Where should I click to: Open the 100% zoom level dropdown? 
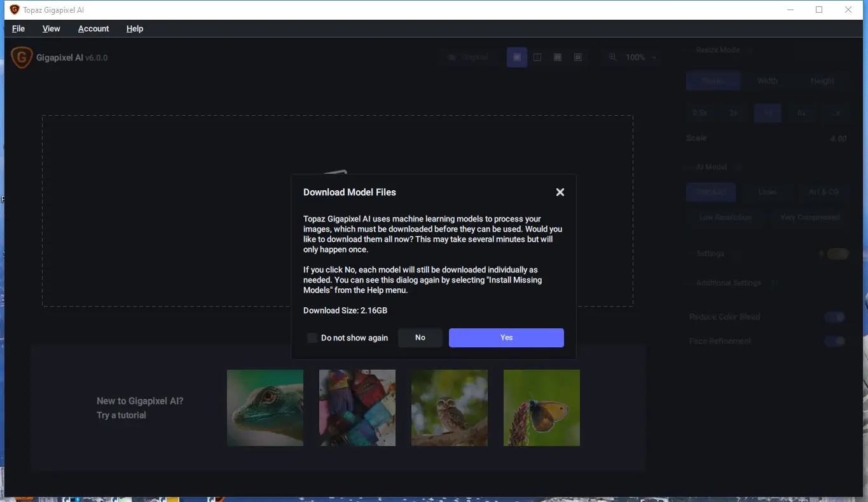click(x=640, y=57)
